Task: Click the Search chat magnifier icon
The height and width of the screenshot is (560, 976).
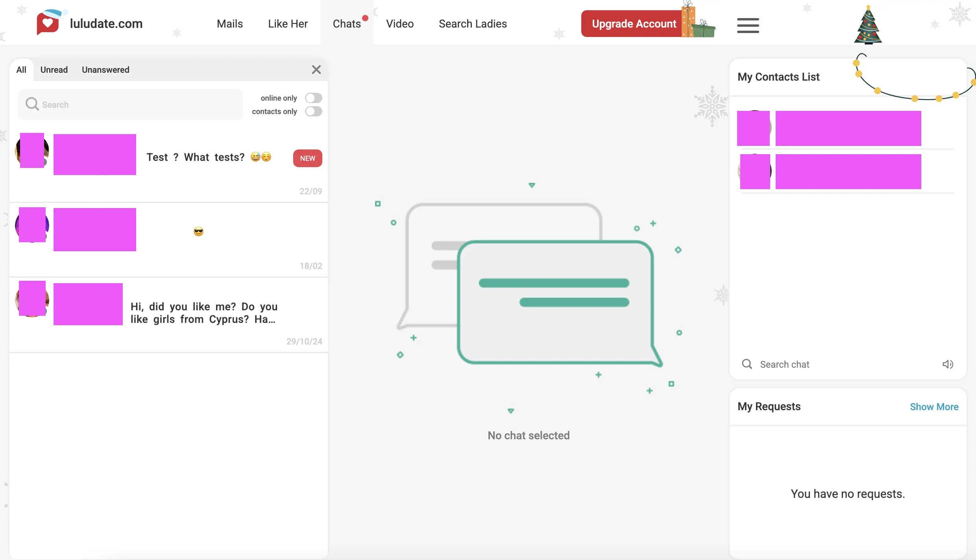Action: [x=747, y=364]
